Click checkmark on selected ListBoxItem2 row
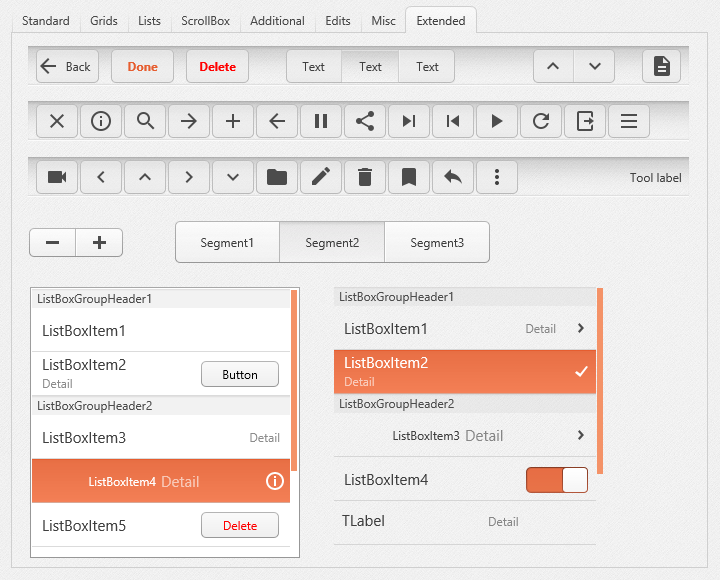 click(x=581, y=372)
